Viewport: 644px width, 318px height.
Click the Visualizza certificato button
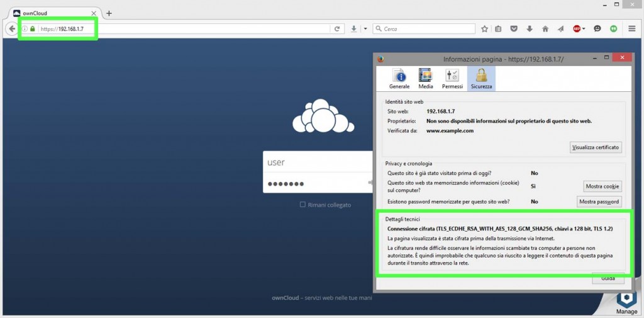click(x=596, y=147)
